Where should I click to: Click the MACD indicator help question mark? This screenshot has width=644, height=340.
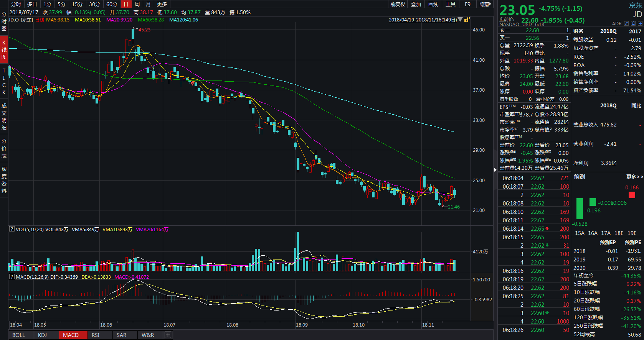pos(12,277)
